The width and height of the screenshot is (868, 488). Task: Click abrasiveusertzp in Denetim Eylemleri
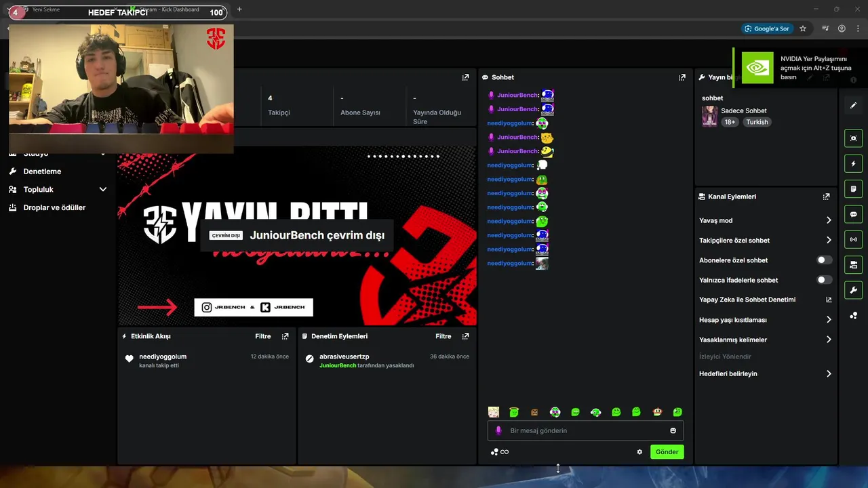click(x=344, y=357)
